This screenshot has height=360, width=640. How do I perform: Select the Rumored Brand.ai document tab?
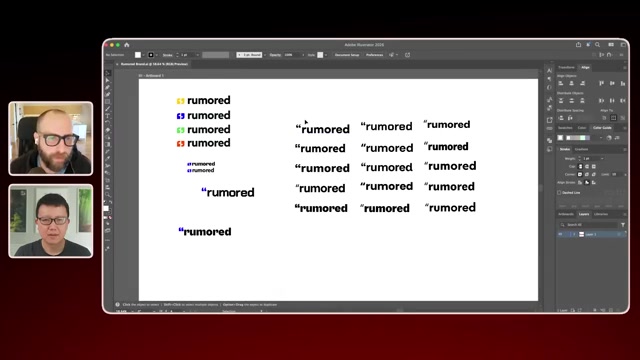click(x=154, y=64)
